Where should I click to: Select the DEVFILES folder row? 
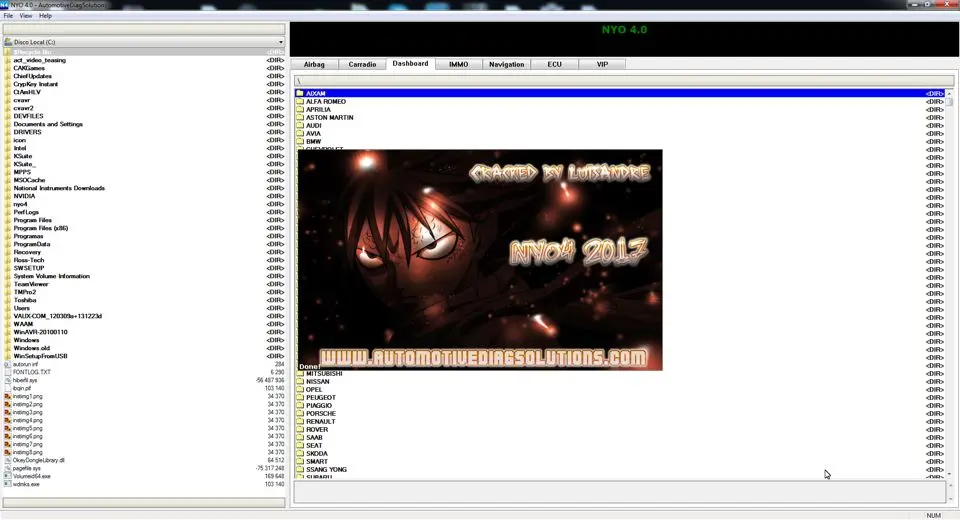coord(144,116)
